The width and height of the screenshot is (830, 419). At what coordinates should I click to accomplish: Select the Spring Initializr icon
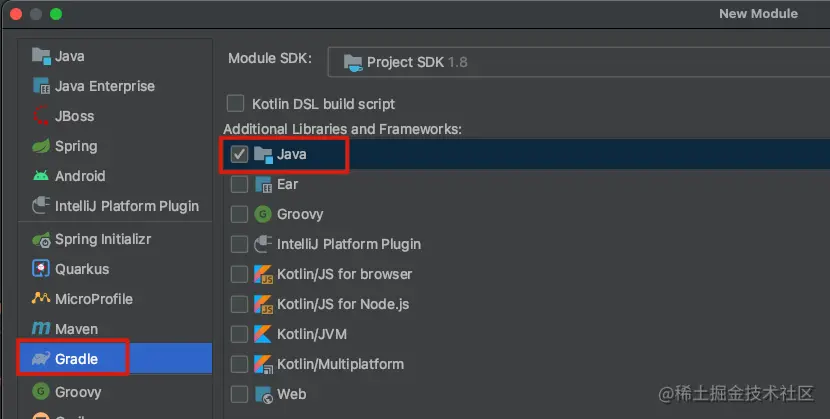pyautogui.click(x=41, y=239)
